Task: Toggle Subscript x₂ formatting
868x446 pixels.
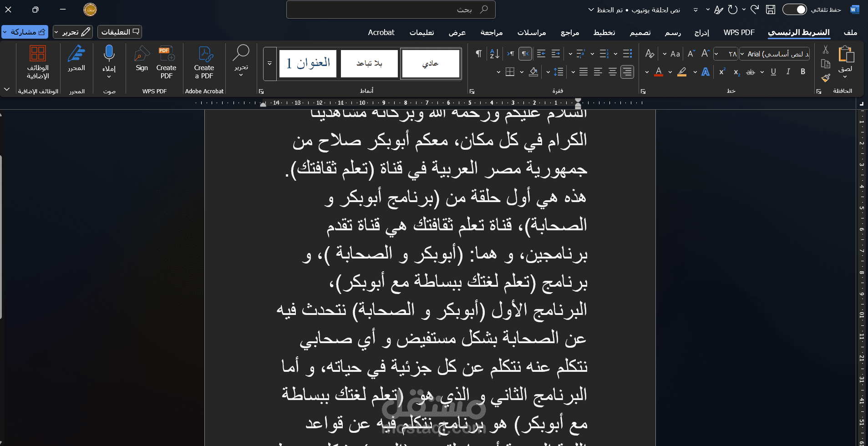Action: (736, 72)
